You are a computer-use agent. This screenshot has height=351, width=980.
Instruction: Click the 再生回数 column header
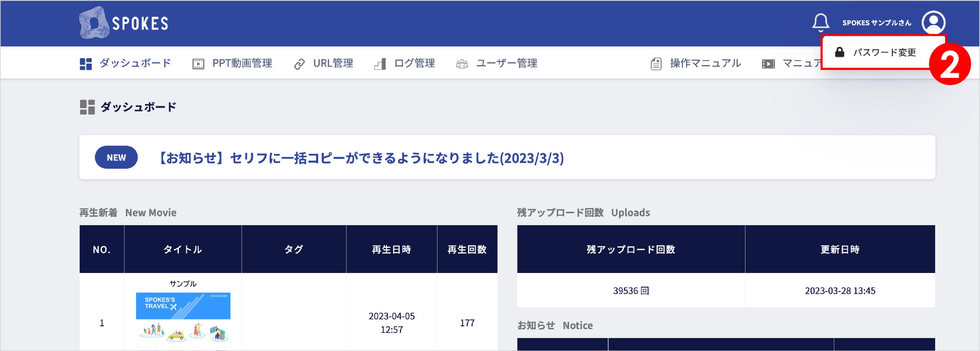coord(467,249)
